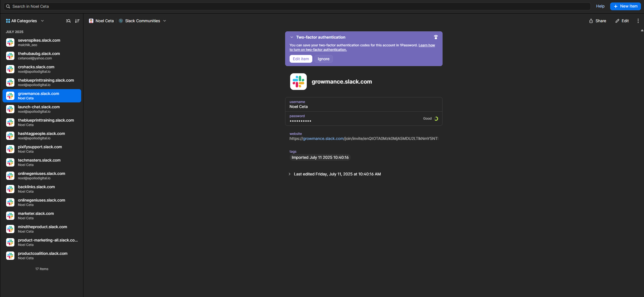Select onlinegeniuses.slack.com item with noel@apollodigital.io
This screenshot has height=297, width=644.
point(42,176)
